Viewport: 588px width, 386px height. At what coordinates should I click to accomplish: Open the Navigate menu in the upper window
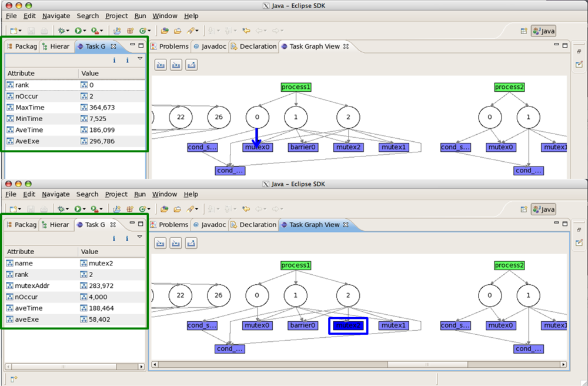(x=56, y=16)
